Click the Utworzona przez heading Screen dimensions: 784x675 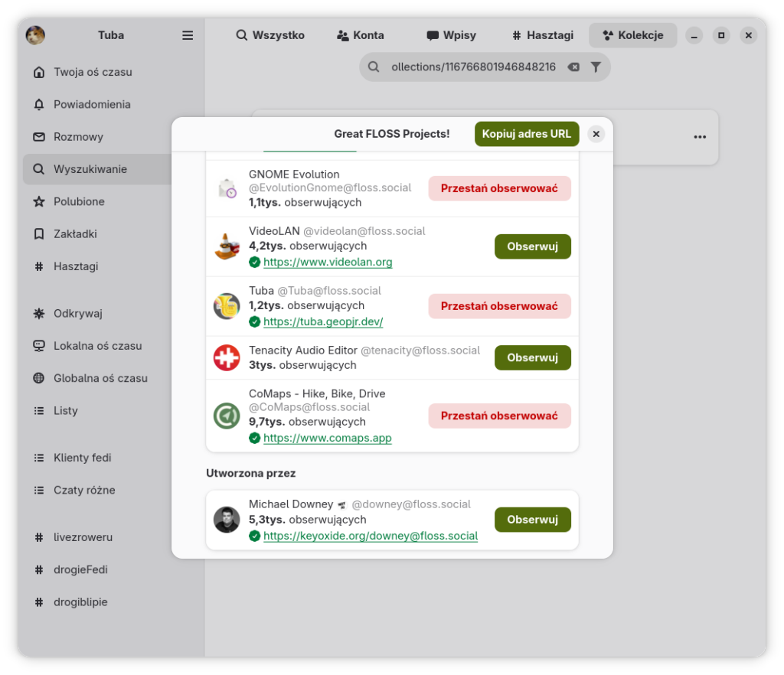[x=251, y=473]
